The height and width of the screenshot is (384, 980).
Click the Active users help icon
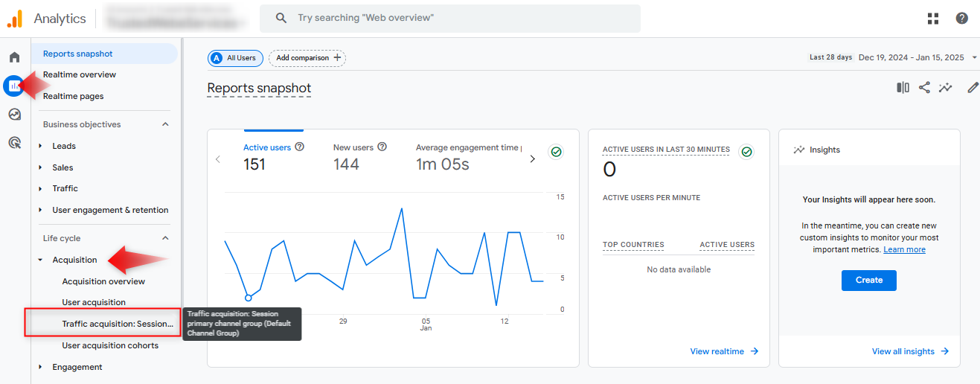300,147
